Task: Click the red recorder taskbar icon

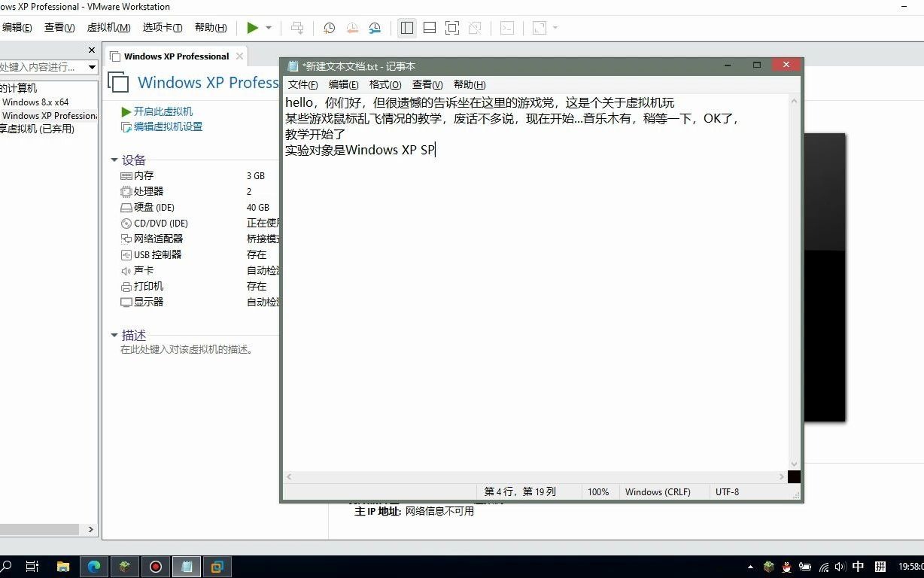Action: click(x=156, y=567)
